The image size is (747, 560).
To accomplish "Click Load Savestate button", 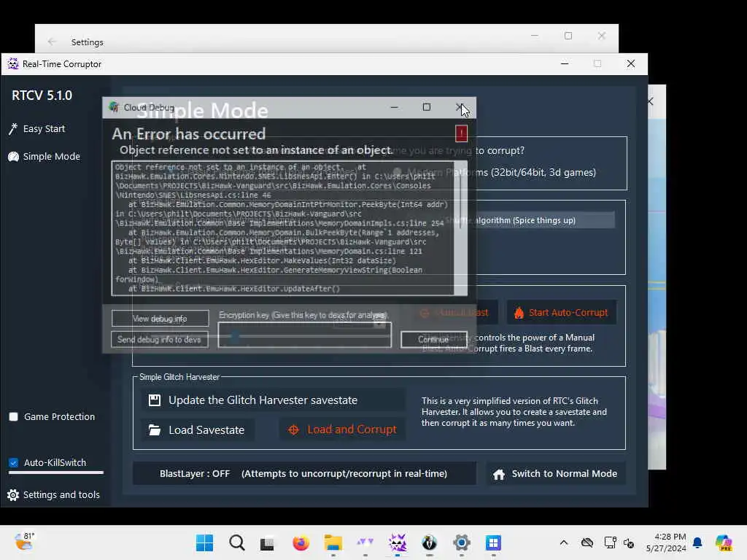I will (197, 430).
